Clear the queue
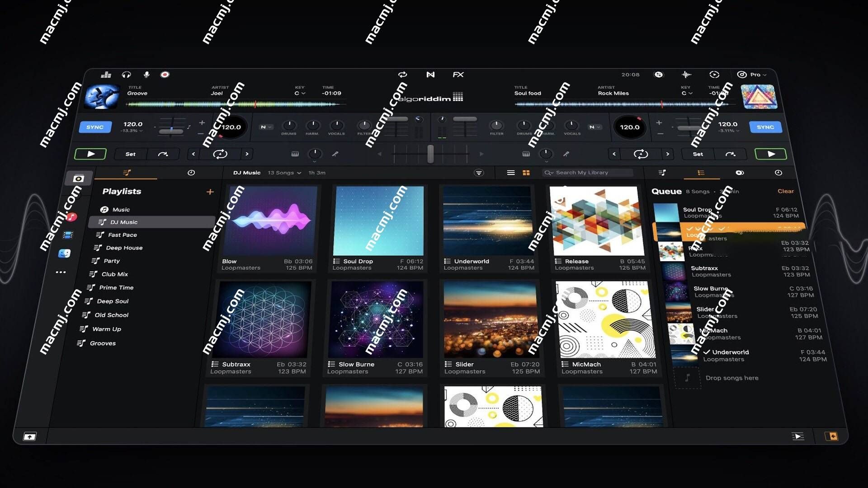This screenshot has width=868, height=488. tap(786, 191)
